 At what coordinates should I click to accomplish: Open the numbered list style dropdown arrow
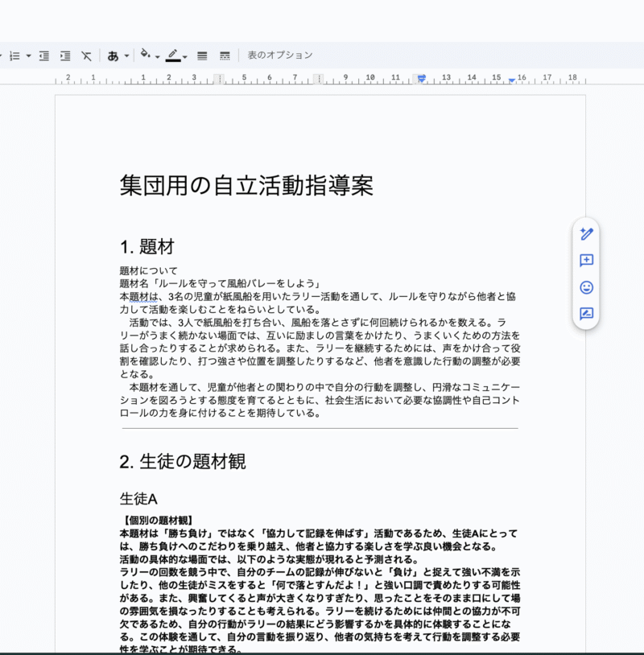28,56
